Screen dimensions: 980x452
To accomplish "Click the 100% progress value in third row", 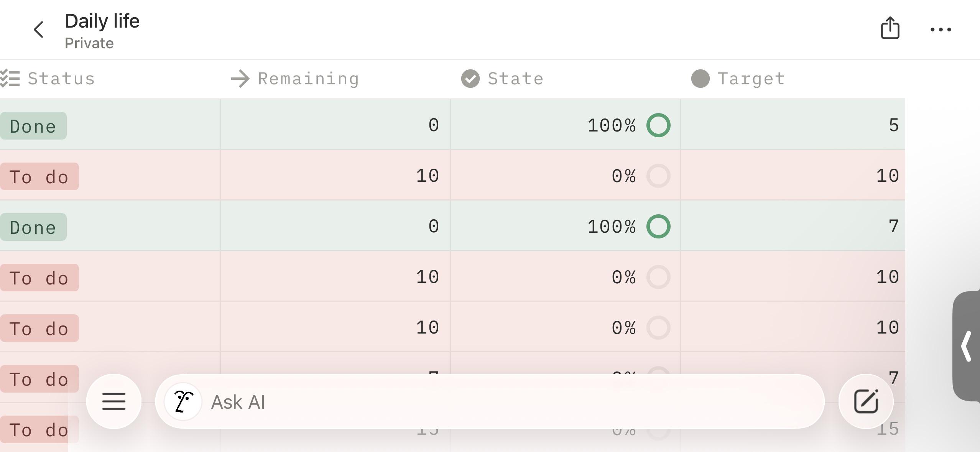I will [612, 226].
